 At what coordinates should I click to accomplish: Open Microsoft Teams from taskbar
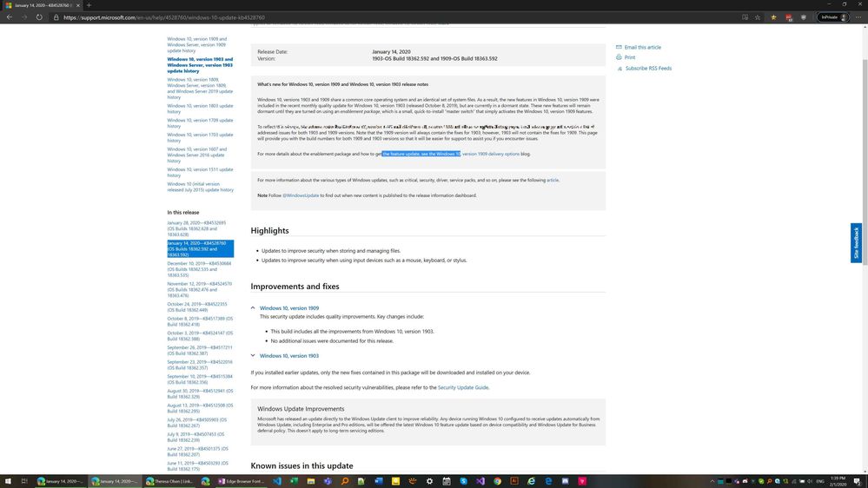(328, 481)
